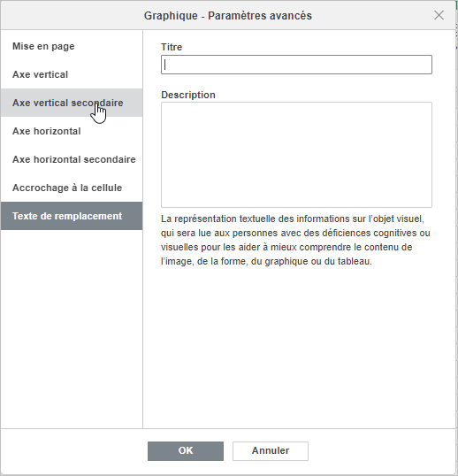This screenshot has height=476, width=458.
Task: Open Axe horizontal secondaire tab
Action: tap(72, 159)
